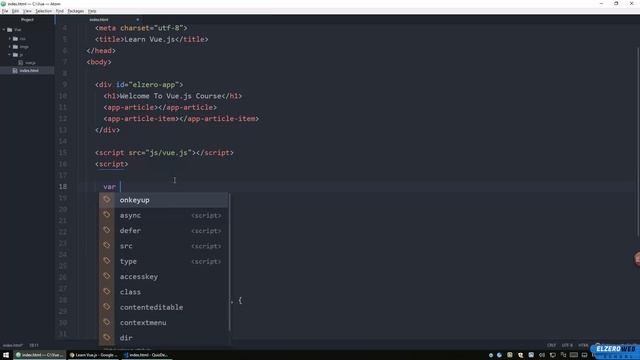Click the modified dot on index.html tab

[x=138, y=20]
